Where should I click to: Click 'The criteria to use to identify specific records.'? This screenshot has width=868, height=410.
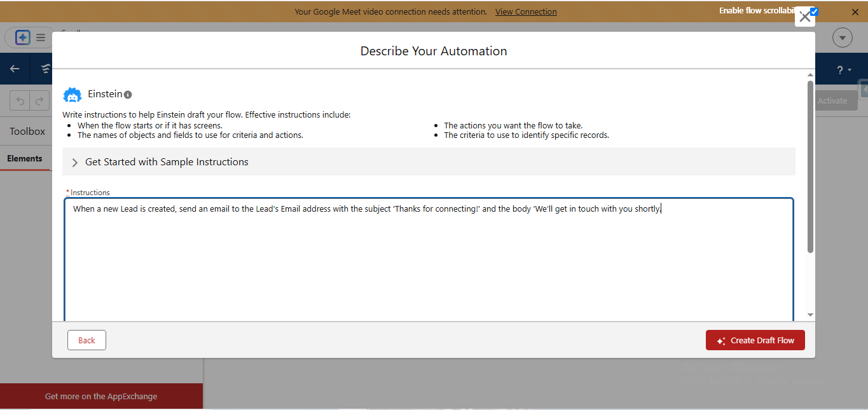[x=527, y=135]
